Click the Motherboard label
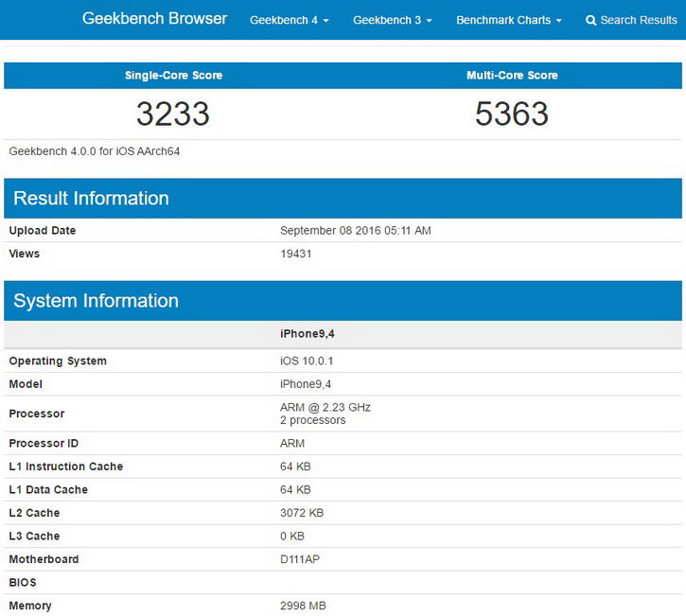Viewport: 686px width, 616px height. point(44,559)
